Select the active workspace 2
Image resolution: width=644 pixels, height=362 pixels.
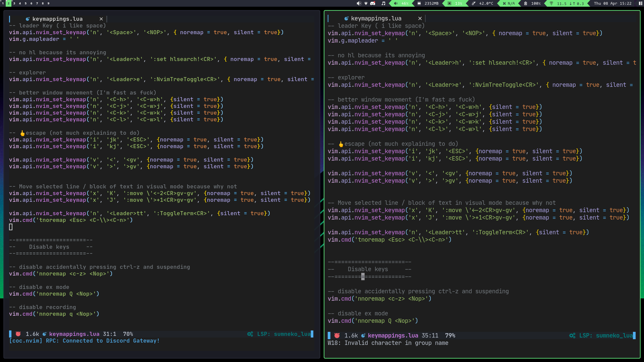point(8,3)
